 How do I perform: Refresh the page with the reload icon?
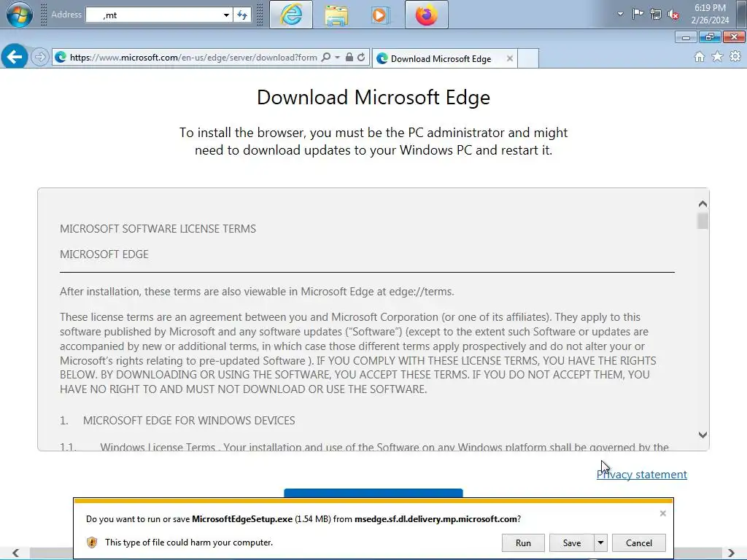tap(361, 57)
